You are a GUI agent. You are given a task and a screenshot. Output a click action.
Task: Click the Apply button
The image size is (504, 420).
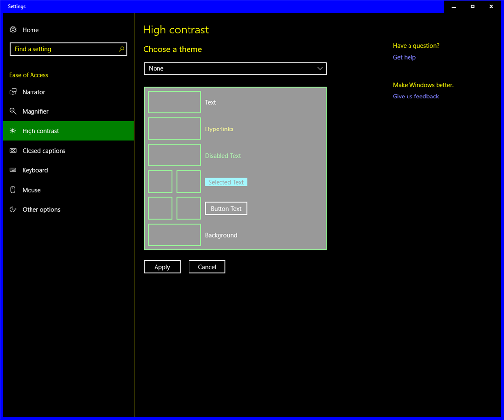click(162, 267)
